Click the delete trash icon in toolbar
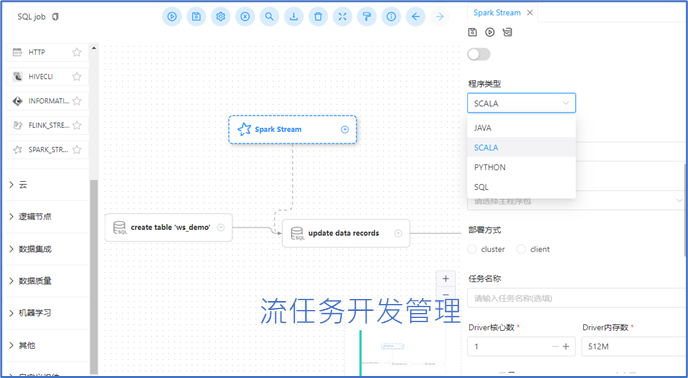 [318, 17]
